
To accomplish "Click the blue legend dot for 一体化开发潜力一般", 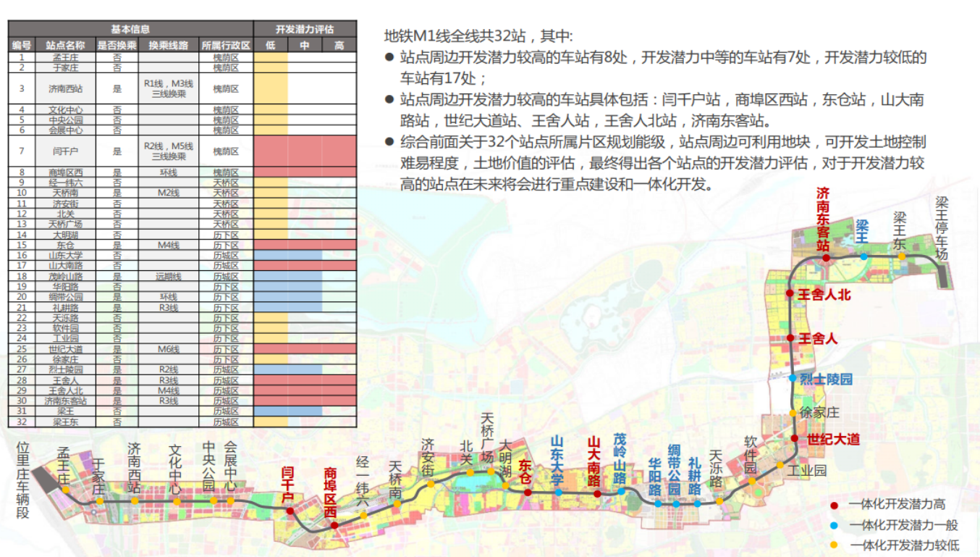I will (x=835, y=525).
